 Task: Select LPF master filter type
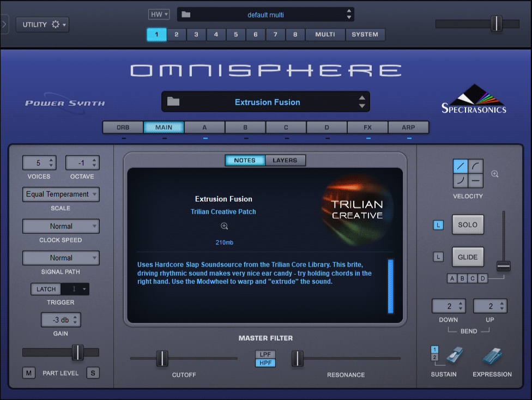tap(265, 354)
